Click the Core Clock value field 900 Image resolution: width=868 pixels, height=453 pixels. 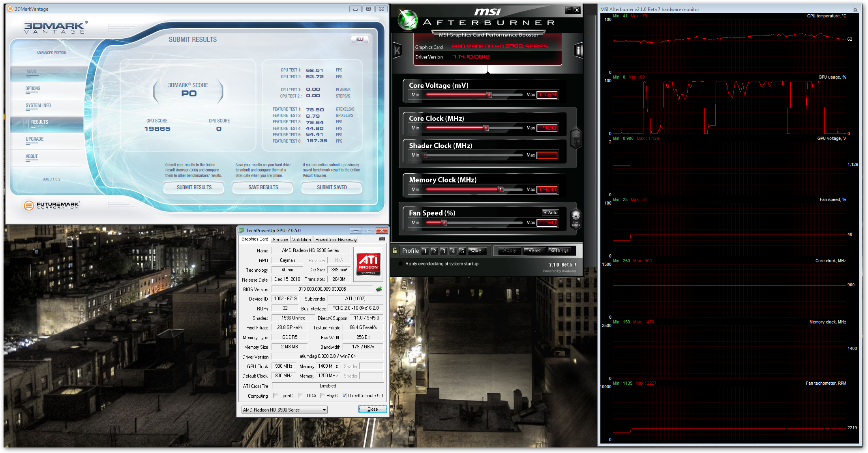[547, 128]
